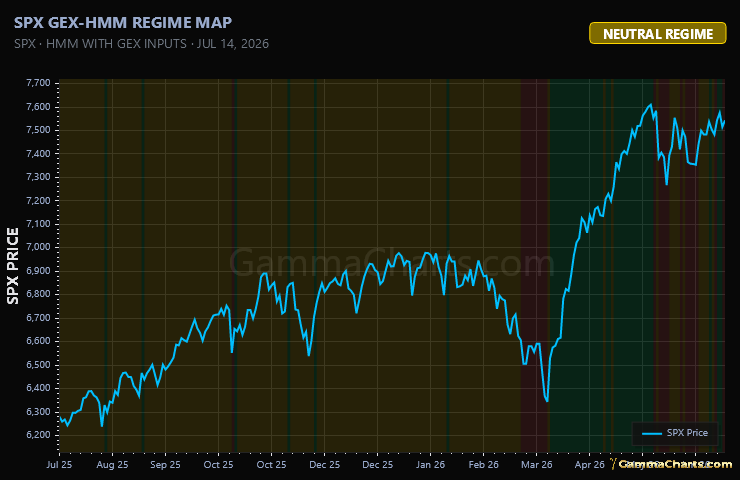This screenshot has height=480, width=740.
Task: Click the SPX PRICE y-axis title
Action: [x=13, y=266]
